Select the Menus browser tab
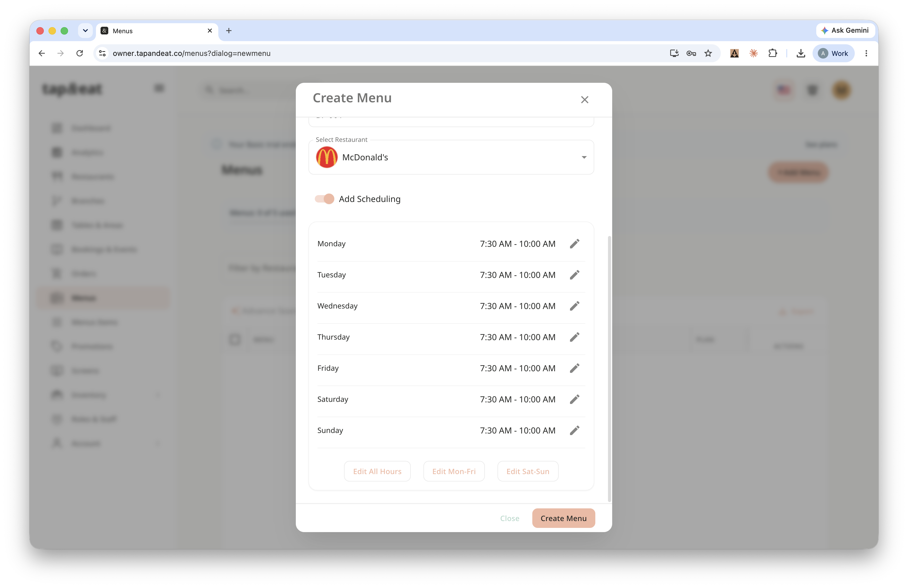The image size is (908, 588). click(x=157, y=31)
